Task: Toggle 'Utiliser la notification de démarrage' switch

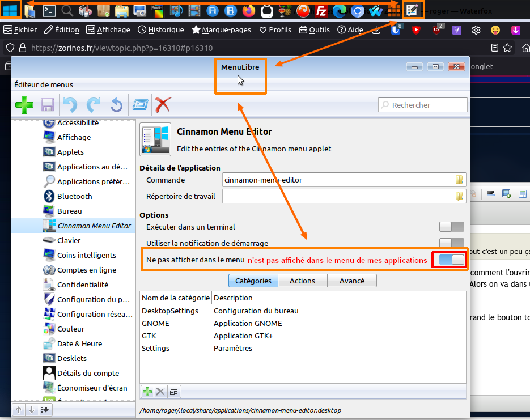Action: (451, 243)
